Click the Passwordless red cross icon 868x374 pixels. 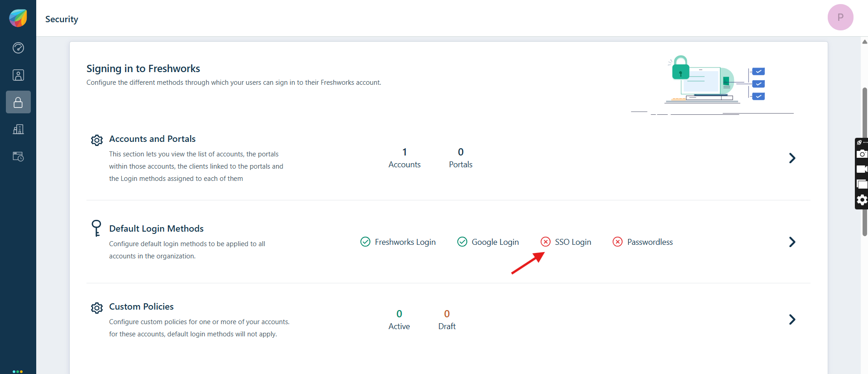coord(618,242)
